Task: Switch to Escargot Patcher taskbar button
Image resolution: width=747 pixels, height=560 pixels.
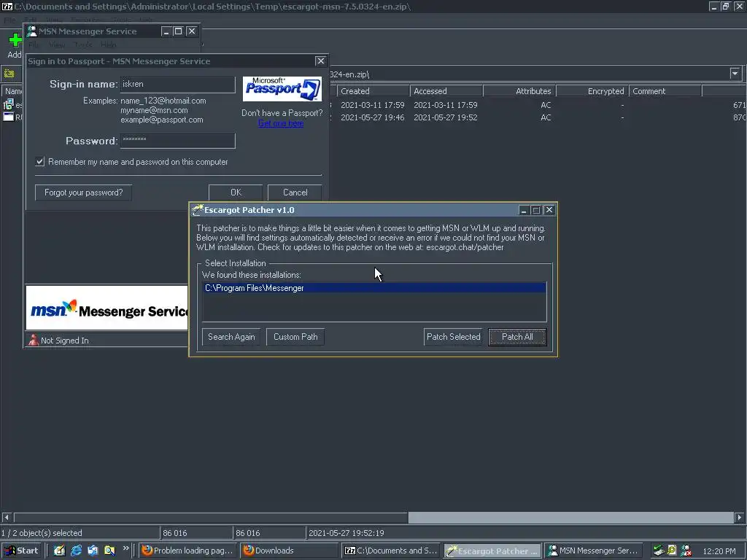Action: tap(492, 551)
